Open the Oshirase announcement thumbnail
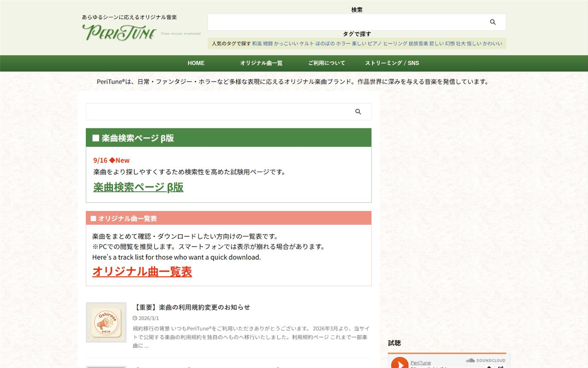 pyautogui.click(x=106, y=322)
